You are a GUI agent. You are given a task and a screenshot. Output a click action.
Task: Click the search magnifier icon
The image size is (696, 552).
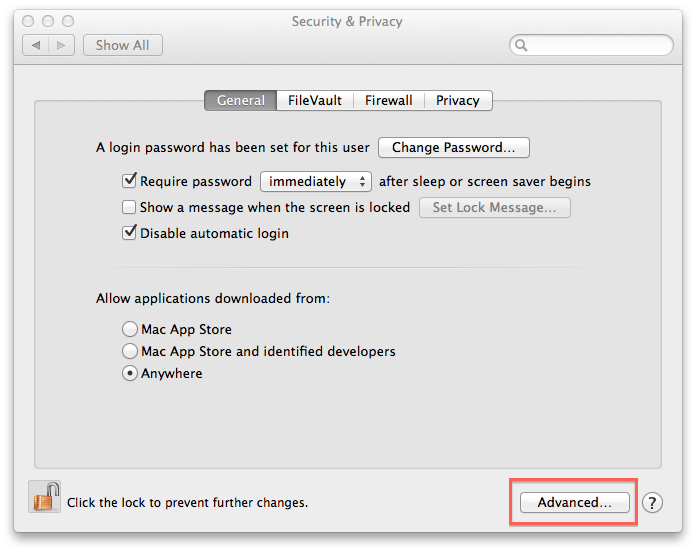pos(522,45)
